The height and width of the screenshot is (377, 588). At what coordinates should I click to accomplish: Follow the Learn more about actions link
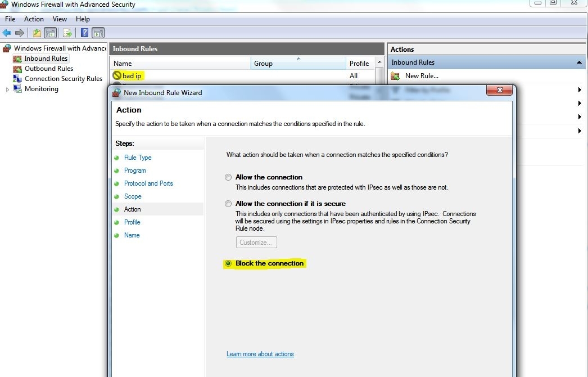pos(260,354)
